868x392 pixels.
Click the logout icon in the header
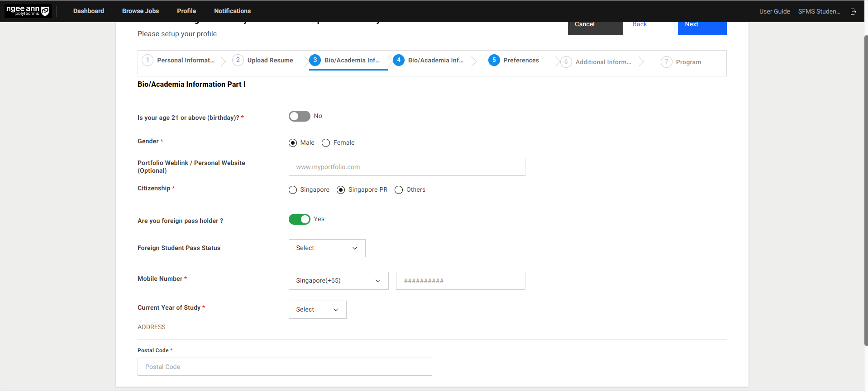point(853,12)
